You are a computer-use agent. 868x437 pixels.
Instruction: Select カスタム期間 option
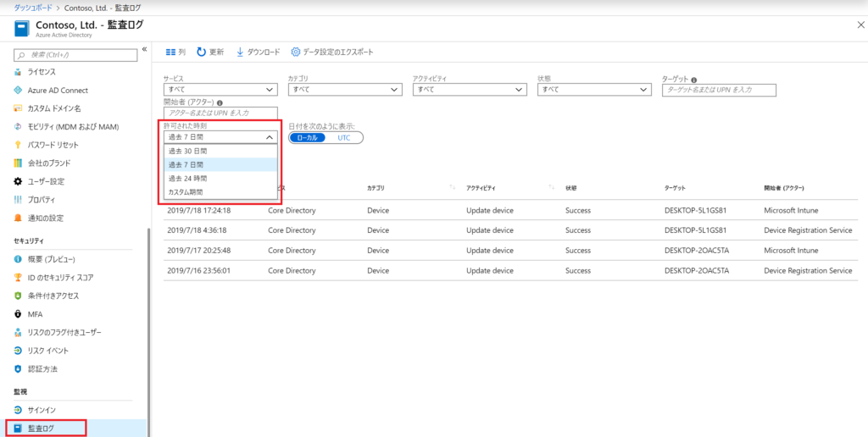coord(220,192)
